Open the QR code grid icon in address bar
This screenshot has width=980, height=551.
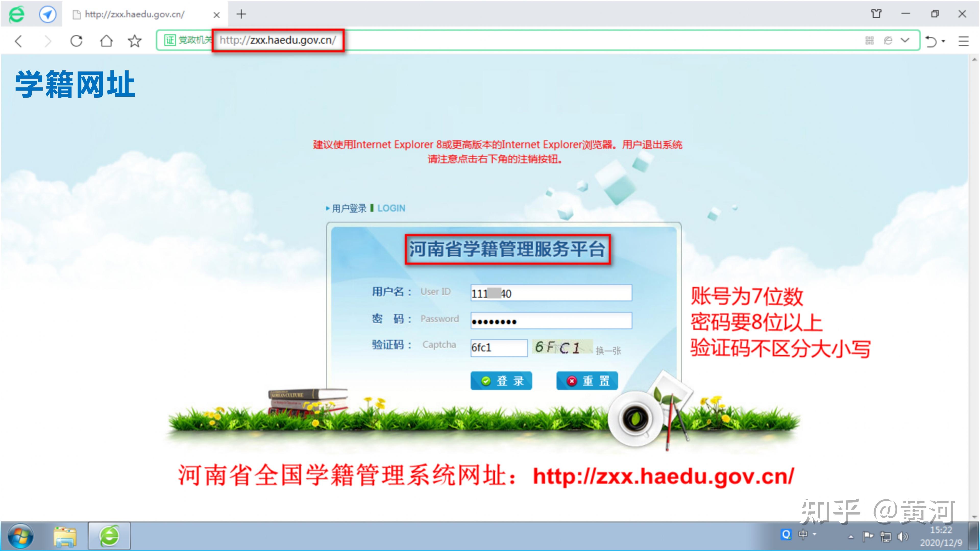tap(869, 40)
